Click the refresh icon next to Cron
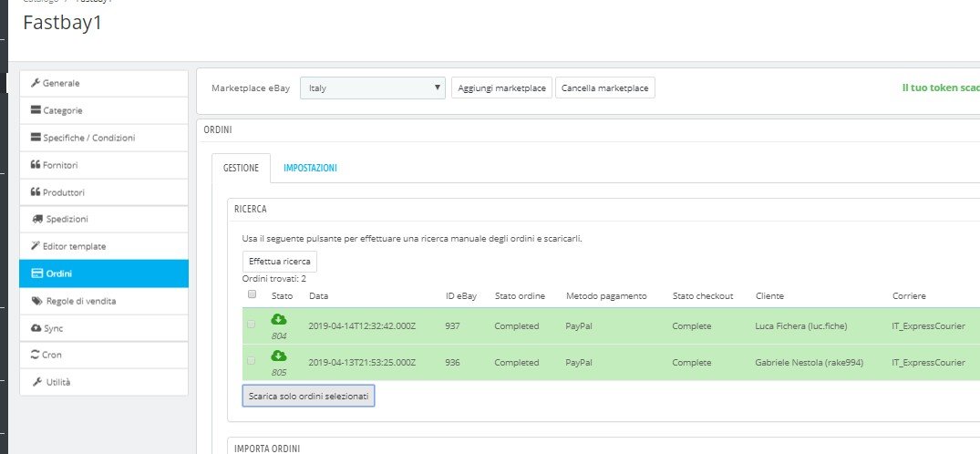Screen dimensions: 980x454 [x=36, y=355]
